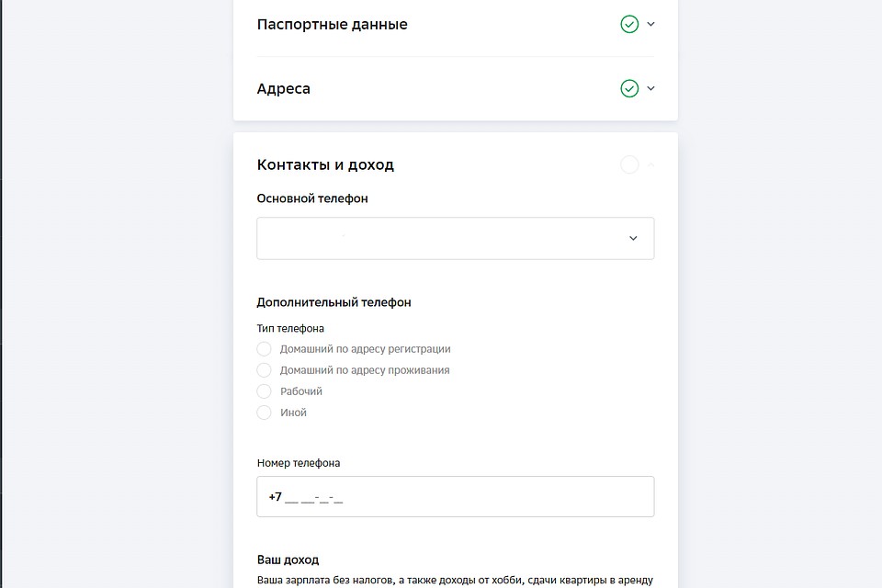Image resolution: width=882 pixels, height=588 pixels.
Task: Click the Дополнительный телефон subheading
Action: (x=334, y=302)
